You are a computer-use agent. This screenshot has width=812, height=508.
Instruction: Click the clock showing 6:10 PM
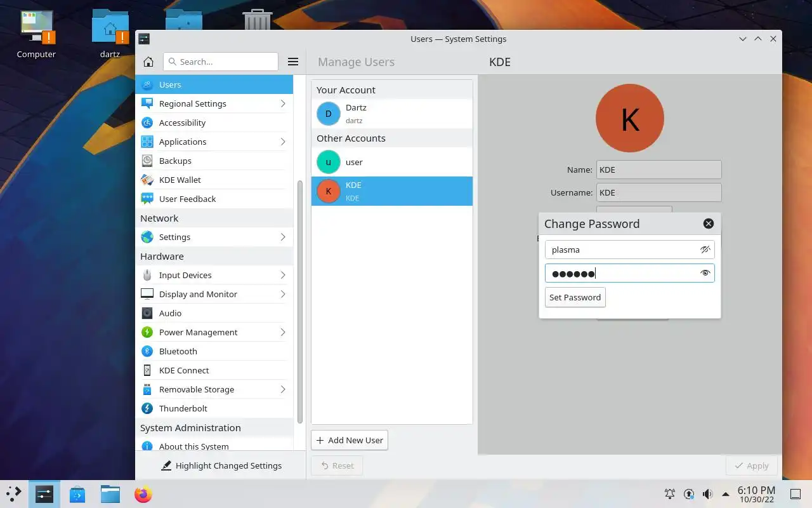pos(756,494)
